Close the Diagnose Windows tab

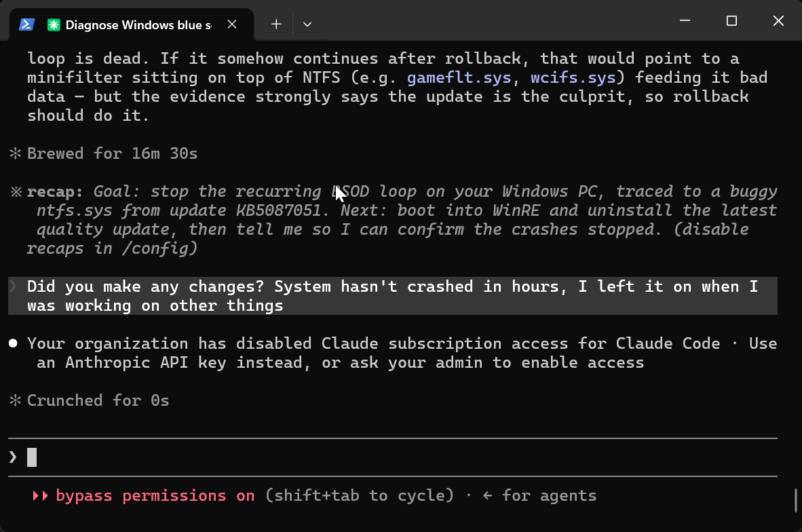pos(231,24)
